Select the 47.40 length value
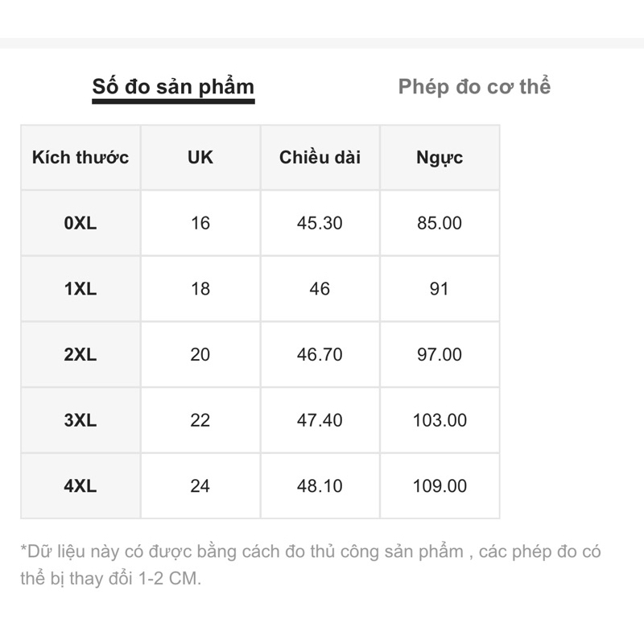This screenshot has width=644, height=644. [x=320, y=420]
